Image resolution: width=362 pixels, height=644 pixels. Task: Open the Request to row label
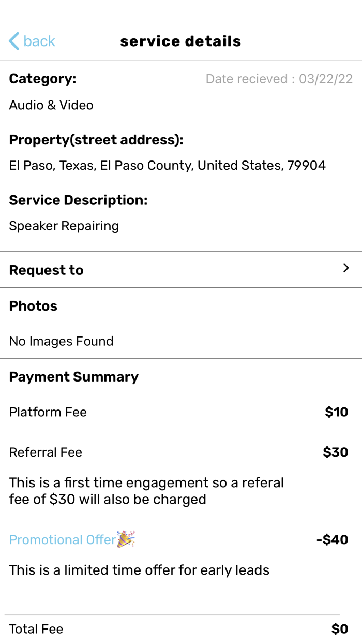coord(46,270)
